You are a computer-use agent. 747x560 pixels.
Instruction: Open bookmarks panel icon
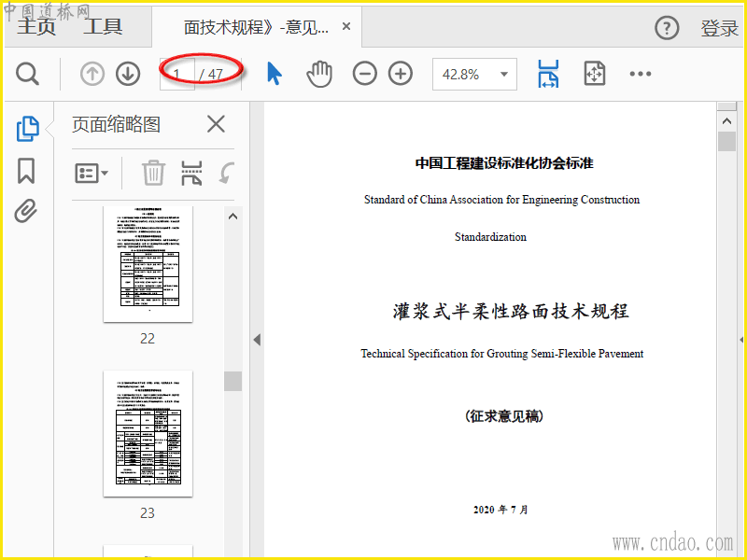26,171
